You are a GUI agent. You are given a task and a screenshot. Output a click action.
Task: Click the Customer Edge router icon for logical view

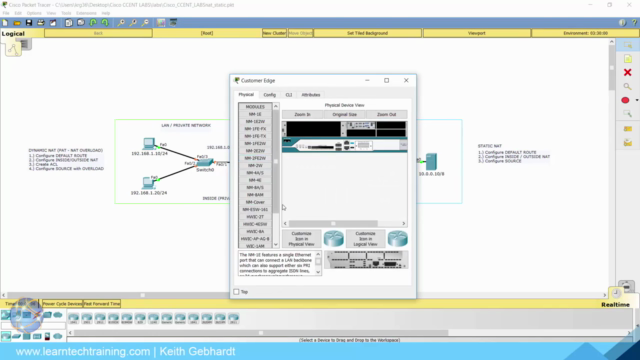[x=397, y=239]
